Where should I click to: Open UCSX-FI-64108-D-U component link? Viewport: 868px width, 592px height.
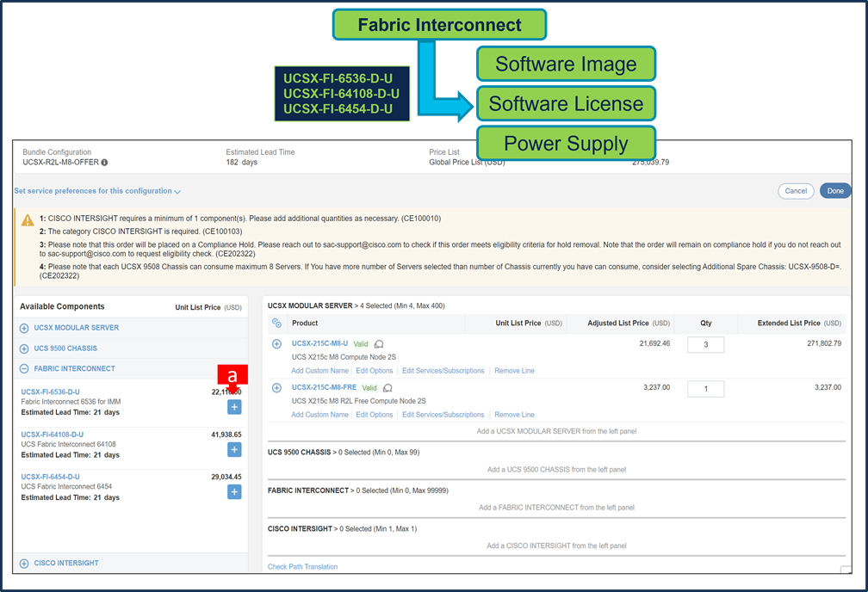[52, 435]
